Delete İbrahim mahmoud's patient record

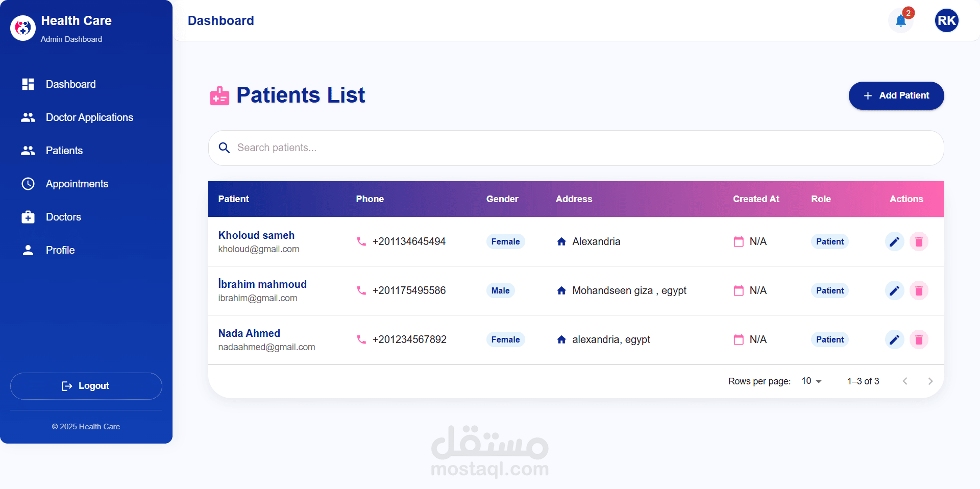coord(919,290)
